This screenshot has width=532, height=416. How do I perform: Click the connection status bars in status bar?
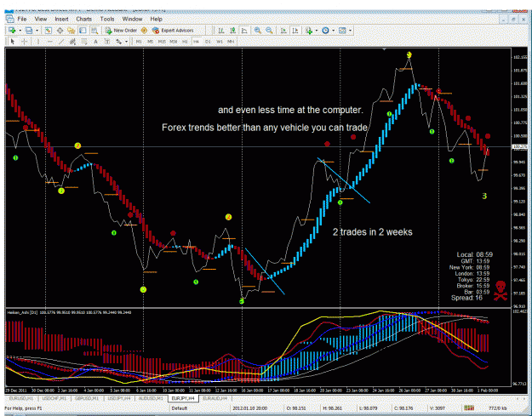[469, 407]
